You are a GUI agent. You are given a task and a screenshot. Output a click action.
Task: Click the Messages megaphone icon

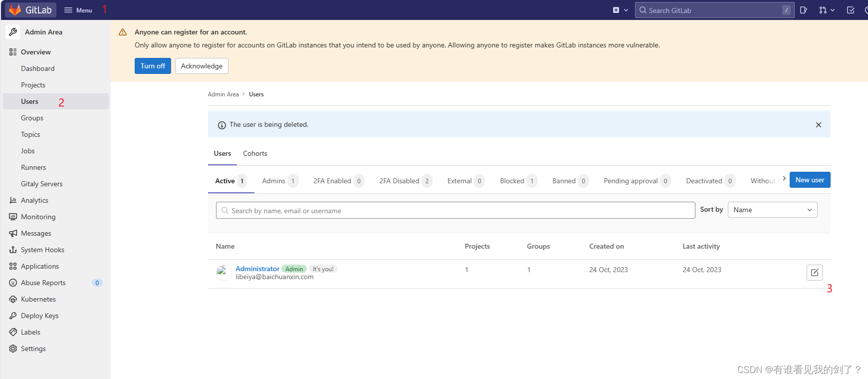(x=13, y=233)
